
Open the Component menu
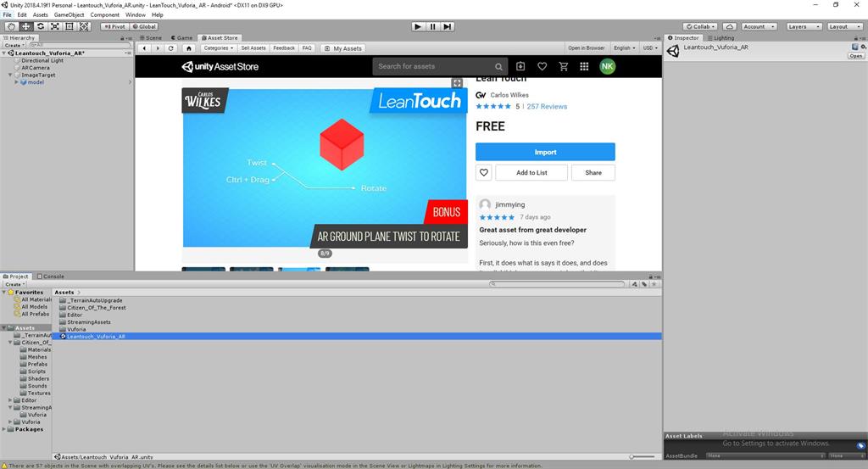(104, 15)
